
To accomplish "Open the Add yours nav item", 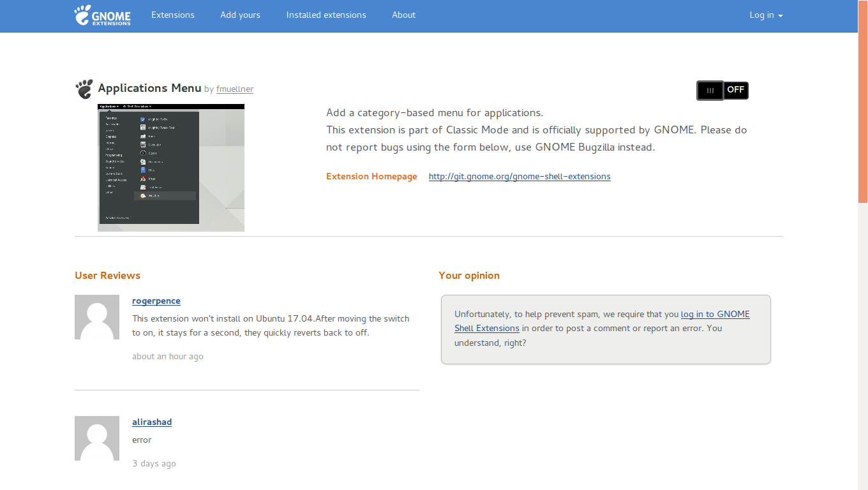I will (240, 15).
